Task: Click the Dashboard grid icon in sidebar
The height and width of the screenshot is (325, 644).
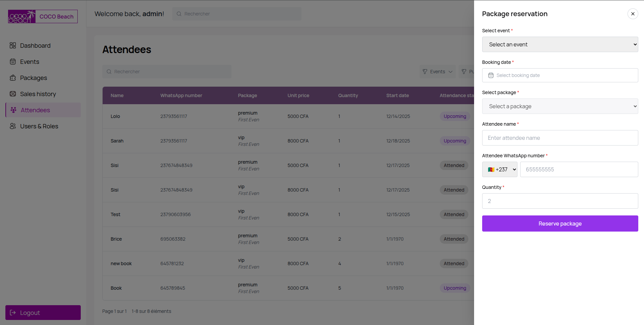Action: click(13, 45)
